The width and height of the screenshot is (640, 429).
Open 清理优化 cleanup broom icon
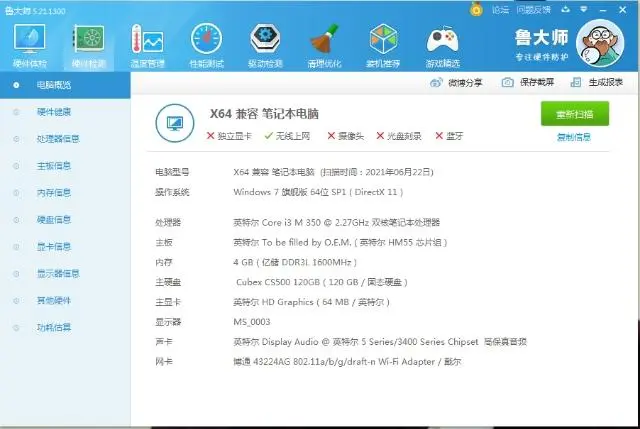pos(324,45)
